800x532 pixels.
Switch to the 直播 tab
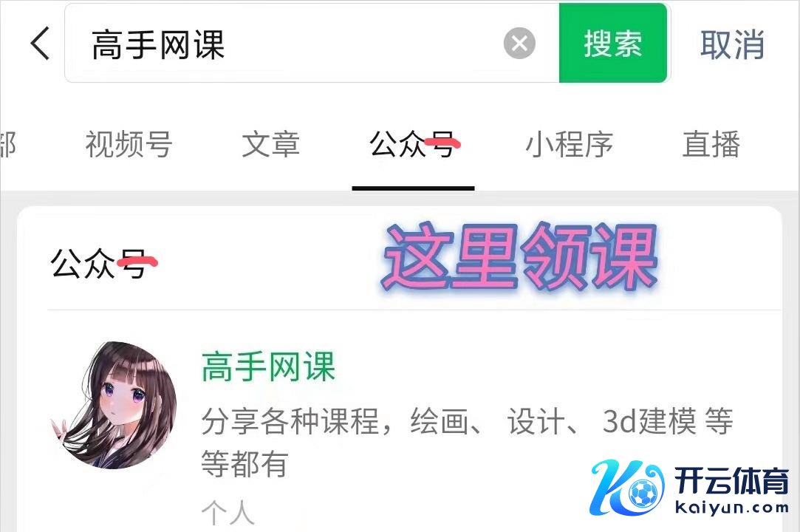tap(711, 145)
